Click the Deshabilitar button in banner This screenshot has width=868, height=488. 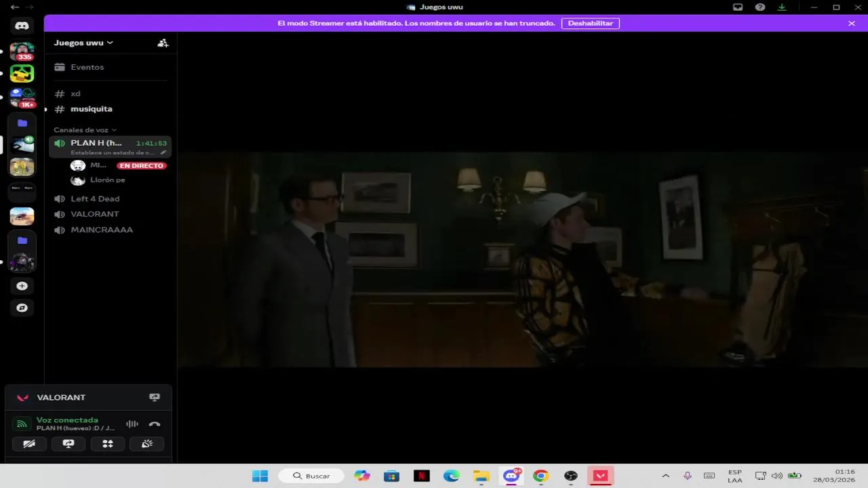pyautogui.click(x=590, y=23)
